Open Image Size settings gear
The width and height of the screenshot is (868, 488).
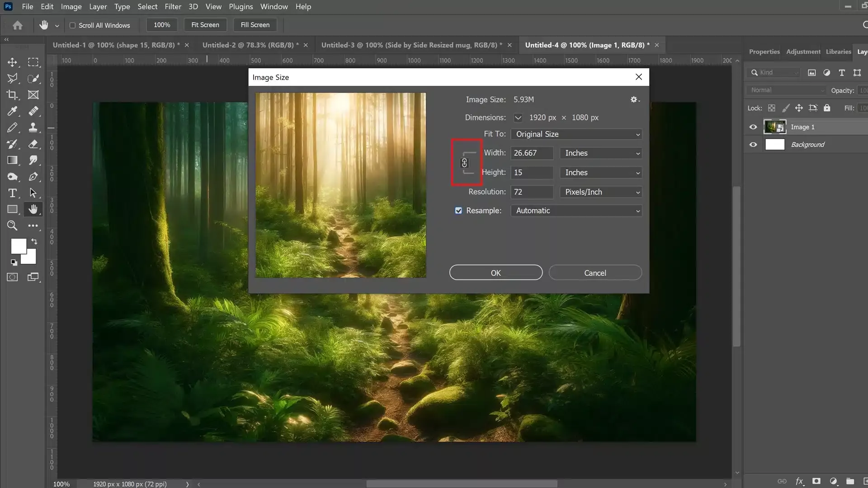tap(634, 99)
